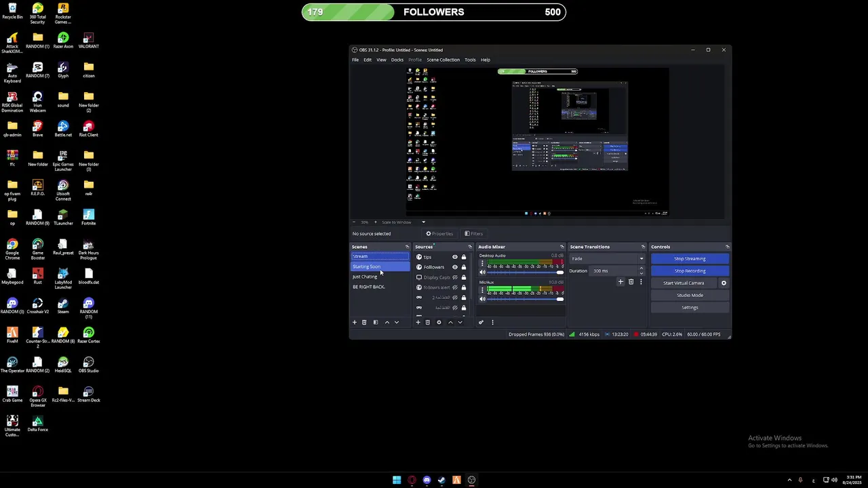Click Start Virtual Camera button
This screenshot has width=868, height=488.
pos(684,283)
